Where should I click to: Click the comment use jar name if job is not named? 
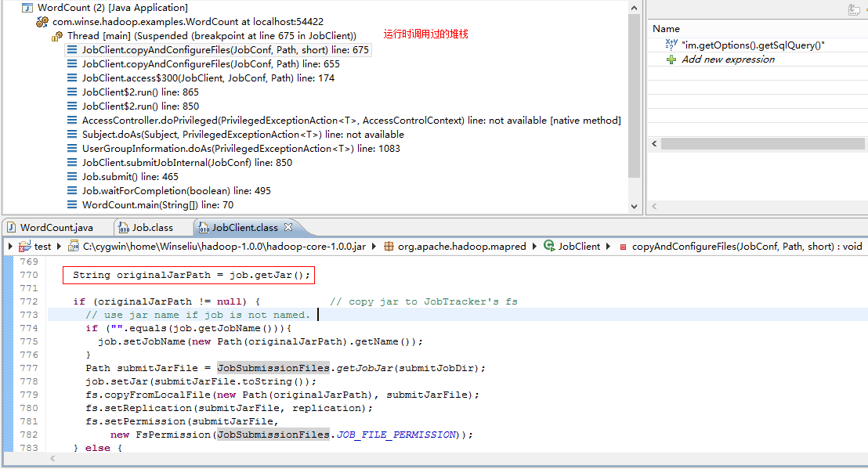tap(198, 315)
